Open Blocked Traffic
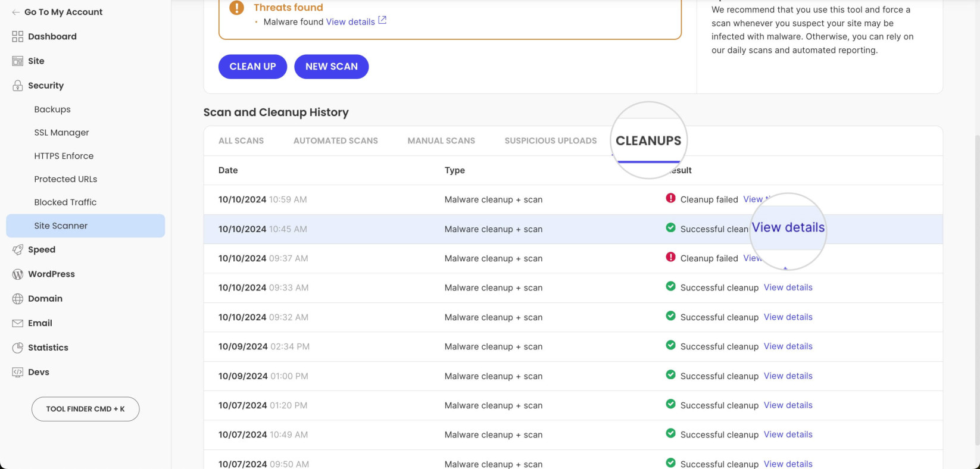The height and width of the screenshot is (469, 980). click(x=65, y=202)
